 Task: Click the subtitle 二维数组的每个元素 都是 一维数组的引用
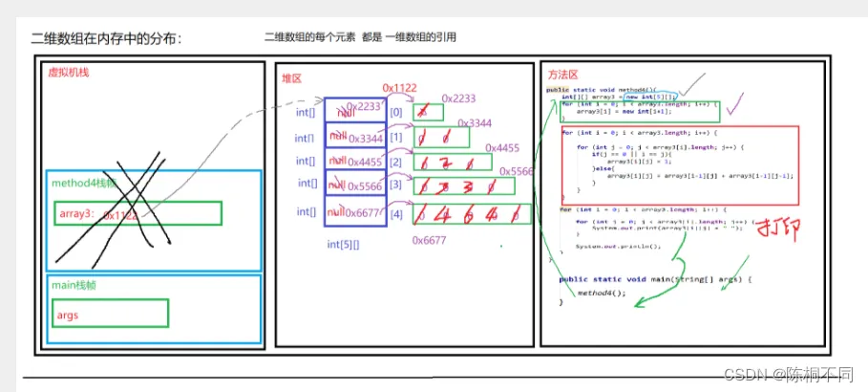point(360,37)
